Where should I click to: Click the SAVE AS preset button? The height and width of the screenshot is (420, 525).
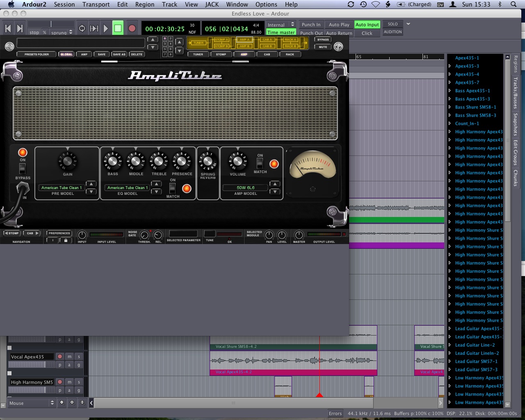click(119, 54)
